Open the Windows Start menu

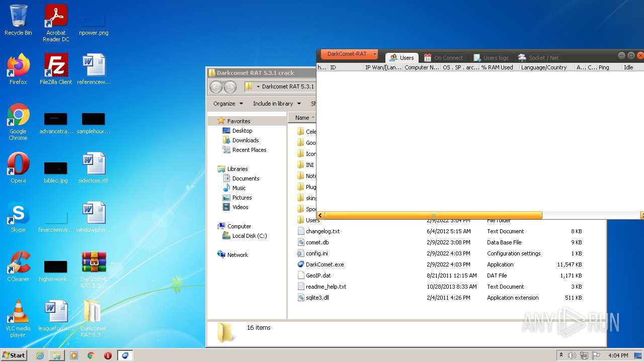(14, 355)
